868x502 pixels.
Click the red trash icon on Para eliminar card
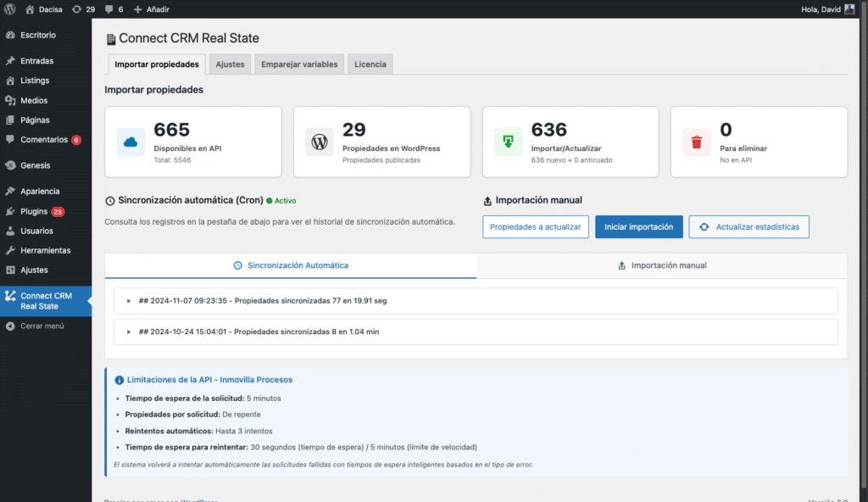(696, 142)
